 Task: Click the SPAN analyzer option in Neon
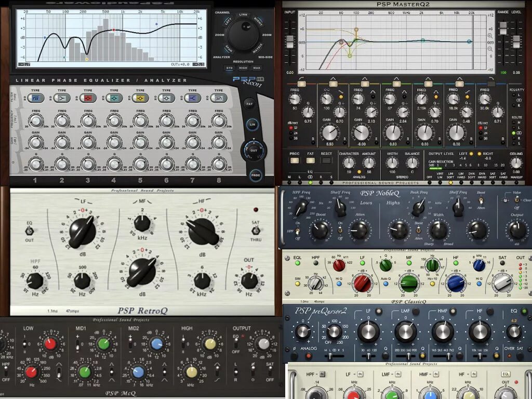[x=229, y=49]
